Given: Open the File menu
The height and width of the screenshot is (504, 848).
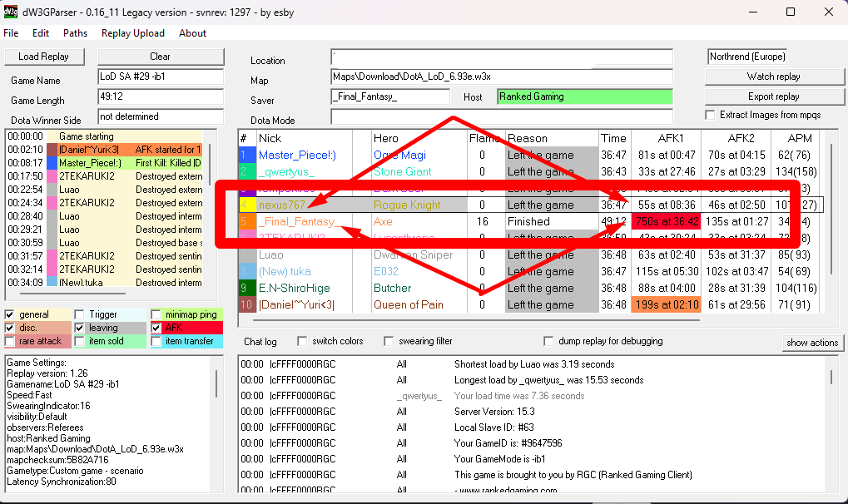Looking at the screenshot, I should click(11, 33).
